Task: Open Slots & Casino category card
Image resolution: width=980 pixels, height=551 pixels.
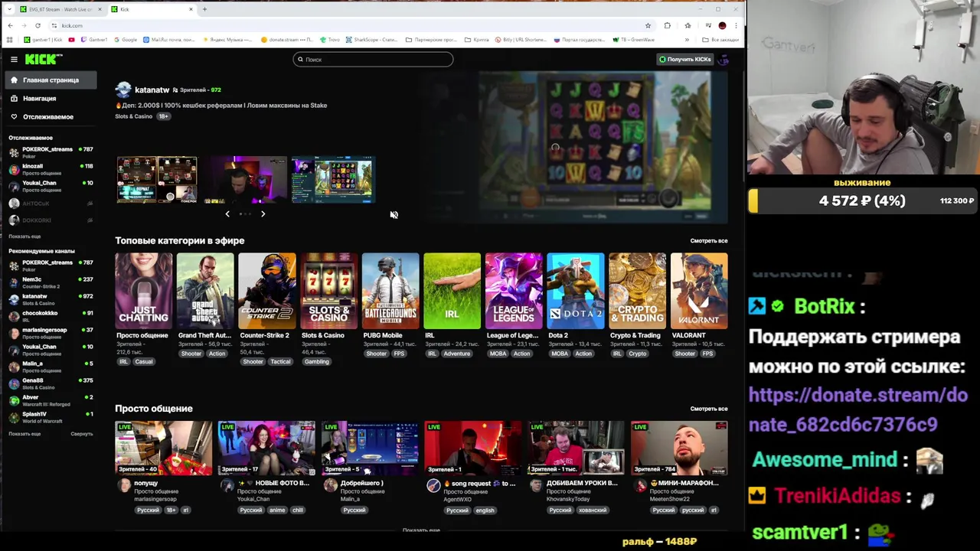Action: [328, 291]
